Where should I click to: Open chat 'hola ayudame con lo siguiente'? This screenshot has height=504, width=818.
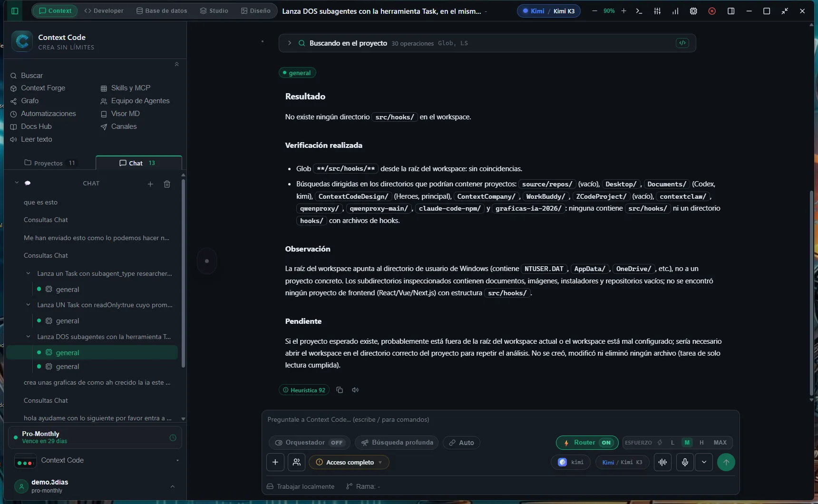click(98, 418)
